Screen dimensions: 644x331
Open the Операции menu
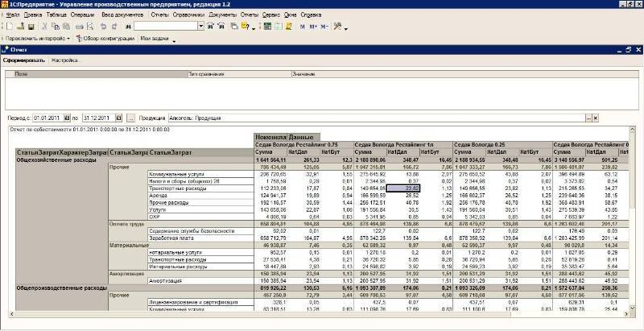click(81, 15)
